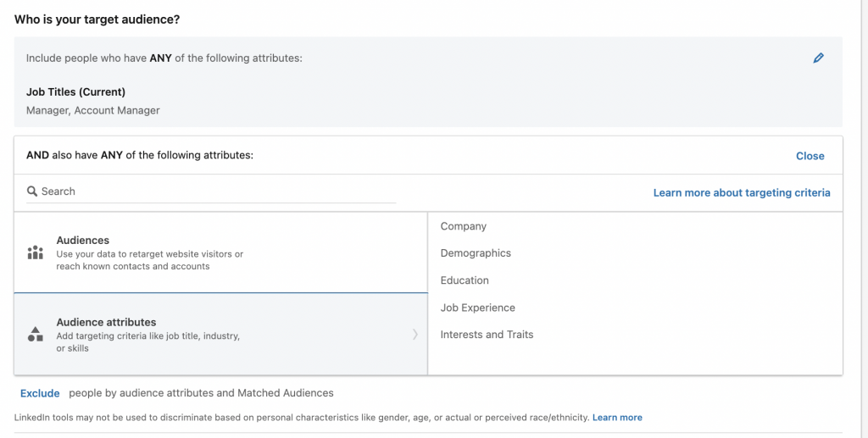Viewport: 868px width, 438px height.
Task: Click the Manager, Account Manager values
Action: point(93,110)
